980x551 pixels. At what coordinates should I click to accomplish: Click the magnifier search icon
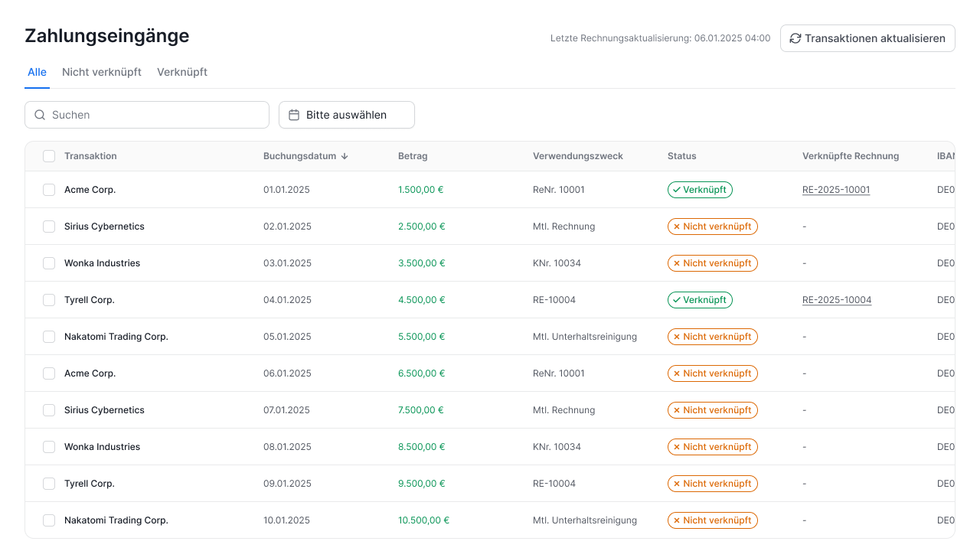coord(40,115)
